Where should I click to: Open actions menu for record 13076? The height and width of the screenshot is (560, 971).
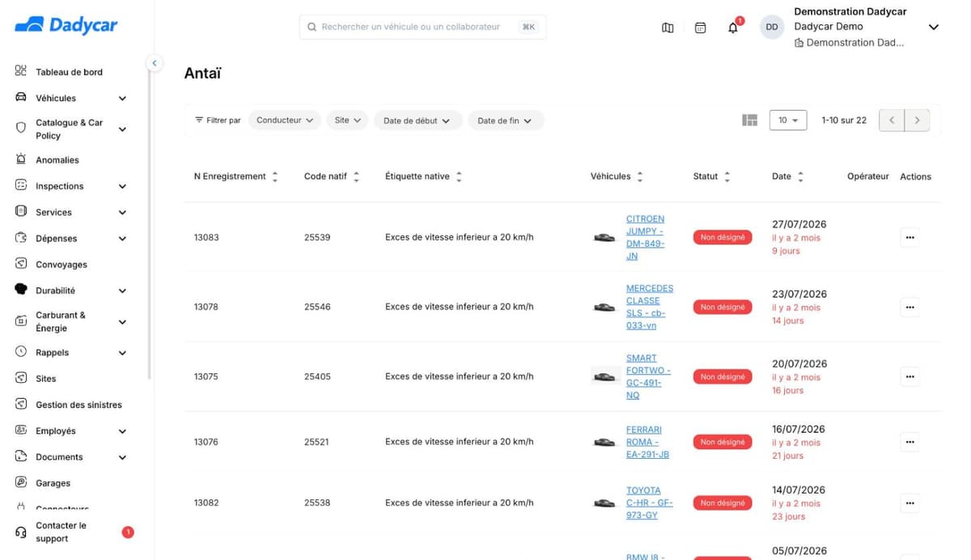tap(910, 442)
